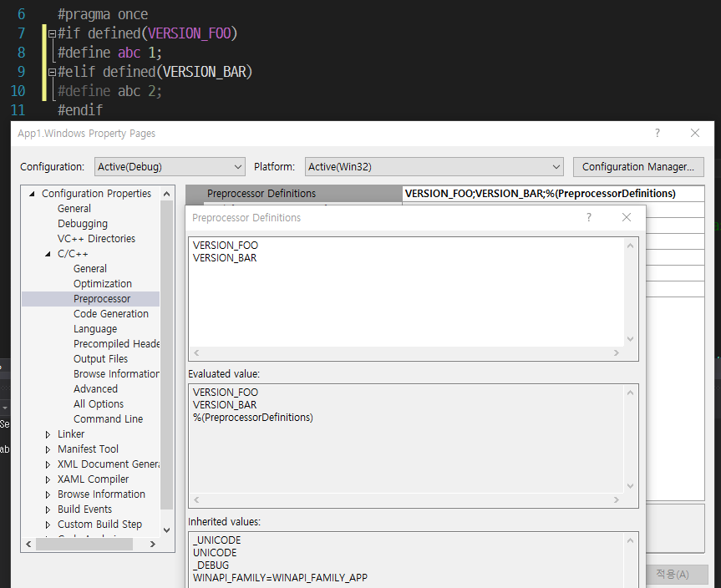Image resolution: width=721 pixels, height=588 pixels.
Task: Click the Configuration Manager button
Action: coord(638,166)
